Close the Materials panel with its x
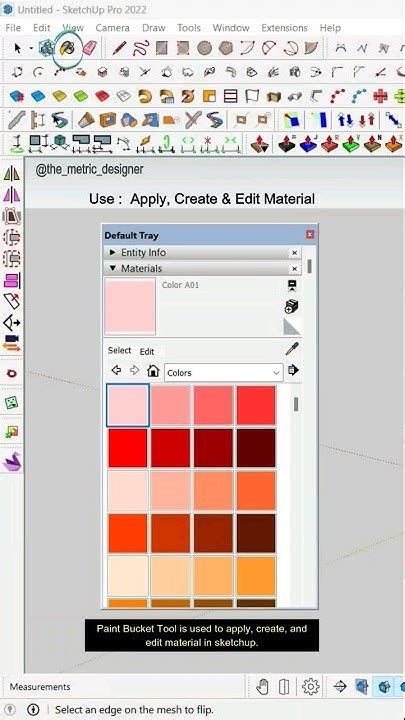The width and height of the screenshot is (405, 720). [294, 269]
